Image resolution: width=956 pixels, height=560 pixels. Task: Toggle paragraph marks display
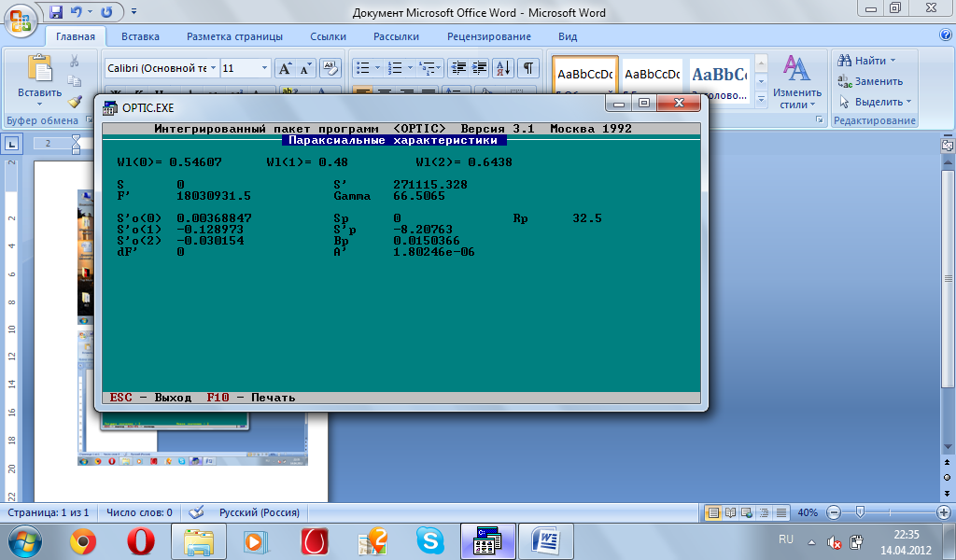pos(528,67)
